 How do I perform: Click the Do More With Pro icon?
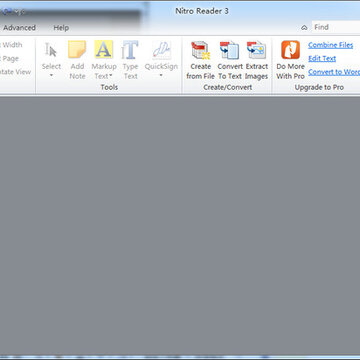[x=290, y=50]
